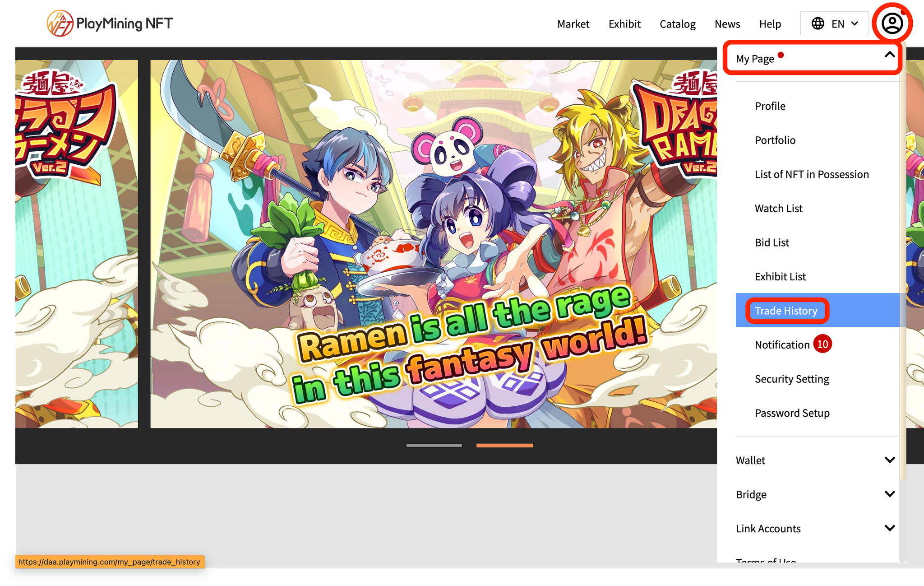The height and width of the screenshot is (586, 924).
Task: Select the first carousel slide indicator
Action: click(x=434, y=446)
